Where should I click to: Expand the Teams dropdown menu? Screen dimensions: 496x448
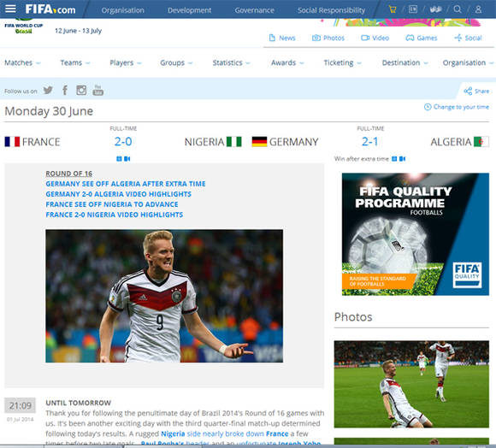75,63
